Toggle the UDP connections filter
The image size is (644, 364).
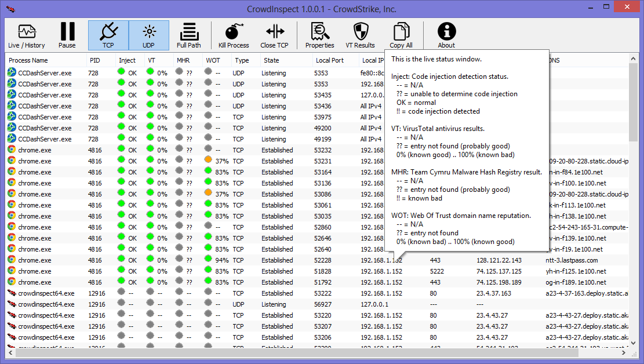148,36
